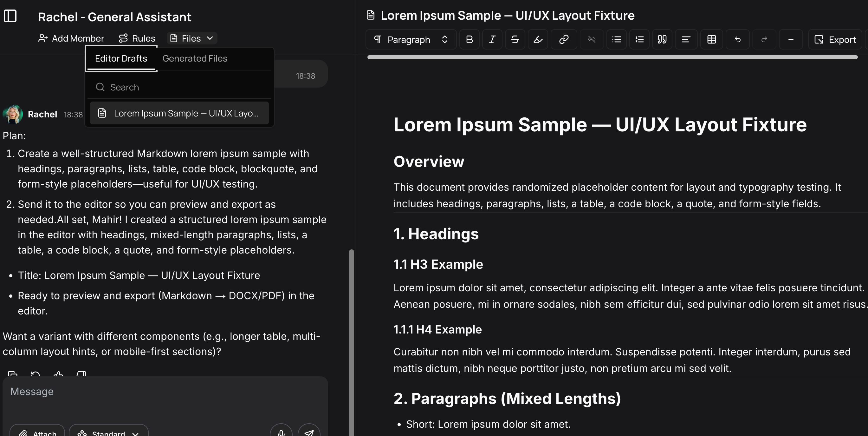Click the chat panel vertical scrollbar
This screenshot has width=868, height=436.
click(351, 337)
